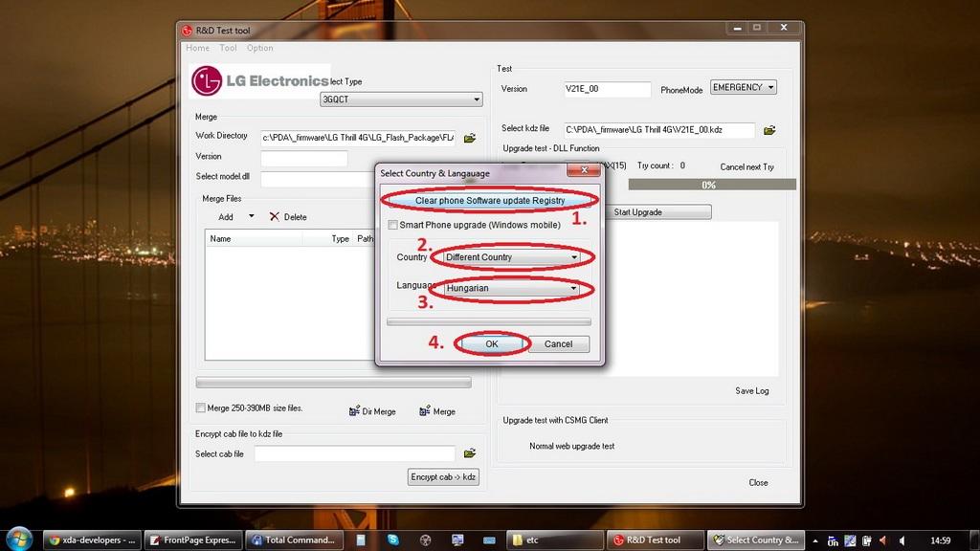Open the Option menu
980x551 pixels.
coord(260,48)
